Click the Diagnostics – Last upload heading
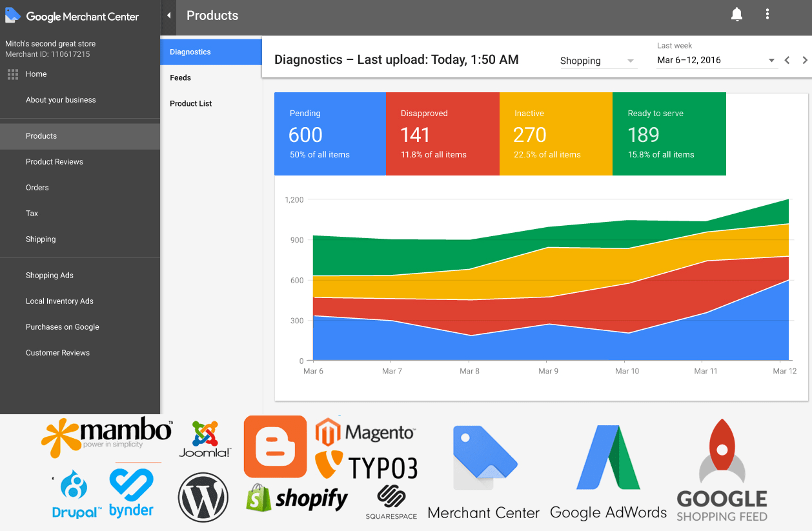This screenshot has width=812, height=531. pos(396,59)
